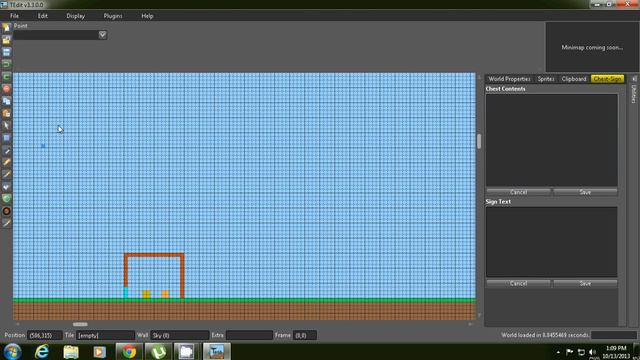Click the vertical scrollbar thumb of map
Viewport: 640px width, 360px height.
click(479, 141)
